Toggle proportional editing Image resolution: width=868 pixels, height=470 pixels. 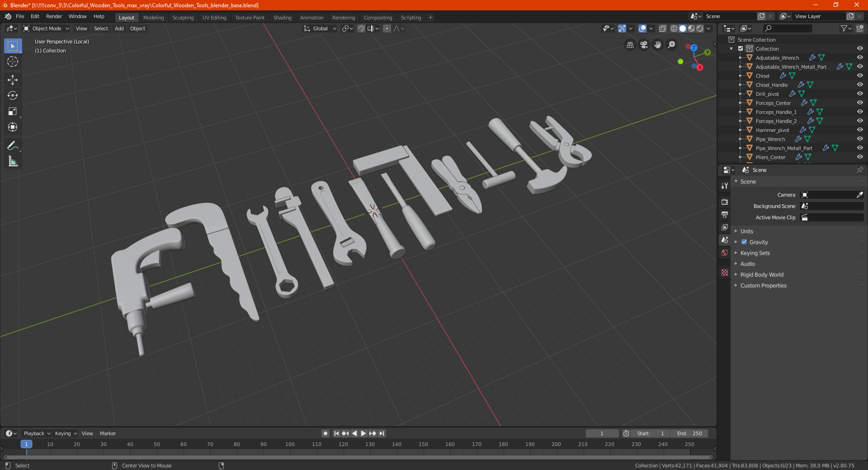tap(387, 28)
